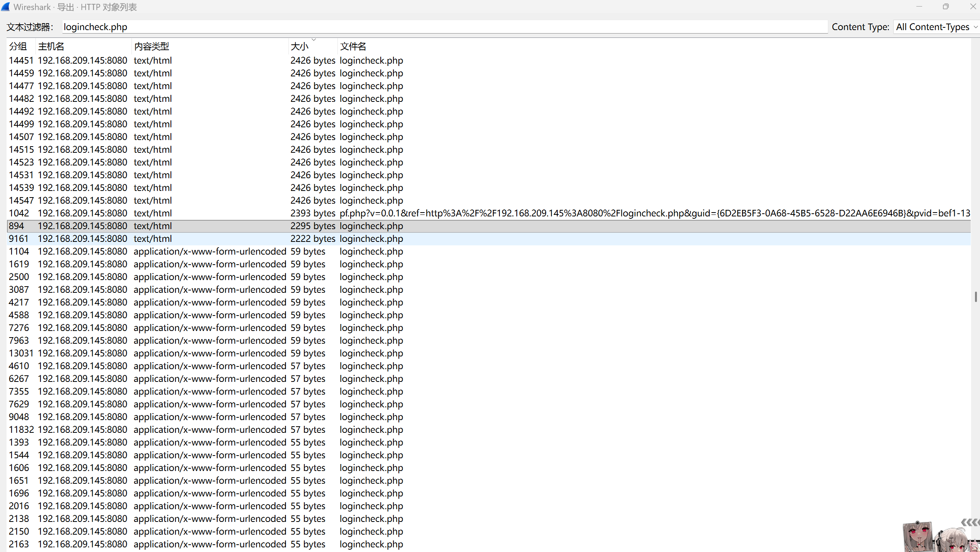Select packet 2163 55 bytes row
The image size is (980, 552).
[231, 544]
